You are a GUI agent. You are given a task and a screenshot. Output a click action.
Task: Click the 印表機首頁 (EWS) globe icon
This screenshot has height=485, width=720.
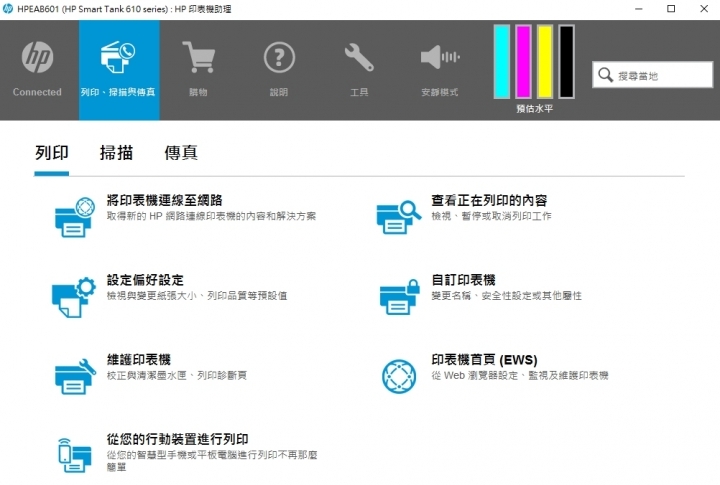click(399, 376)
